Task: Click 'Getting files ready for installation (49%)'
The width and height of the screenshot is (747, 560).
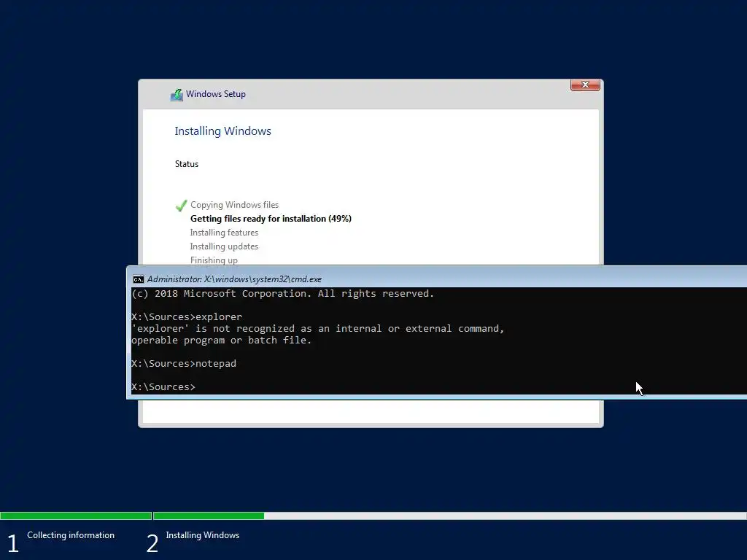Action: [271, 219]
